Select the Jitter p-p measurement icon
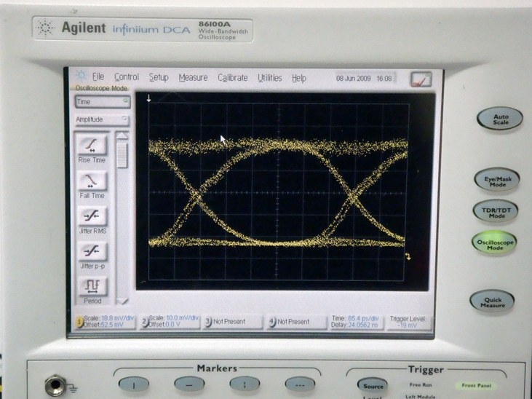Screen dimensions: 532x399 92,251
